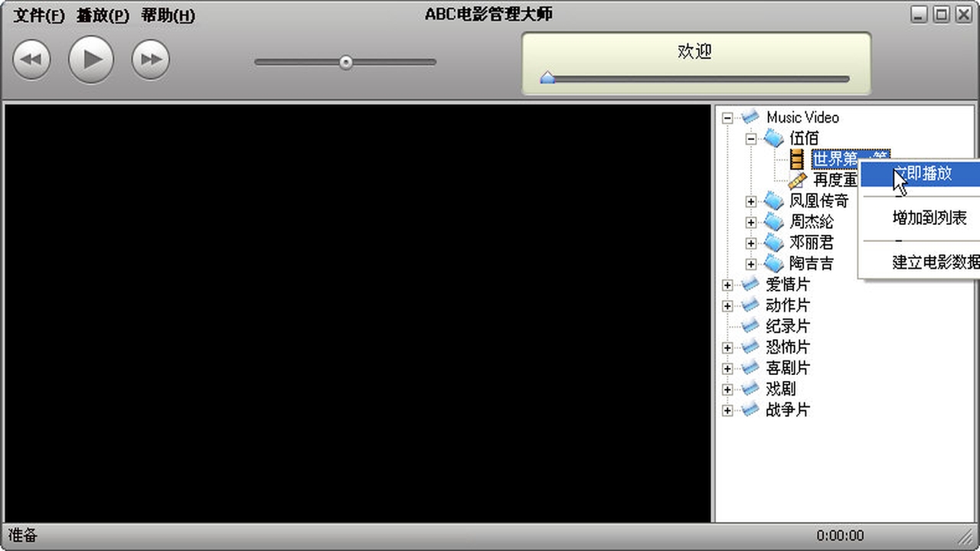
Task: Click the volume slider handle
Action: [345, 62]
